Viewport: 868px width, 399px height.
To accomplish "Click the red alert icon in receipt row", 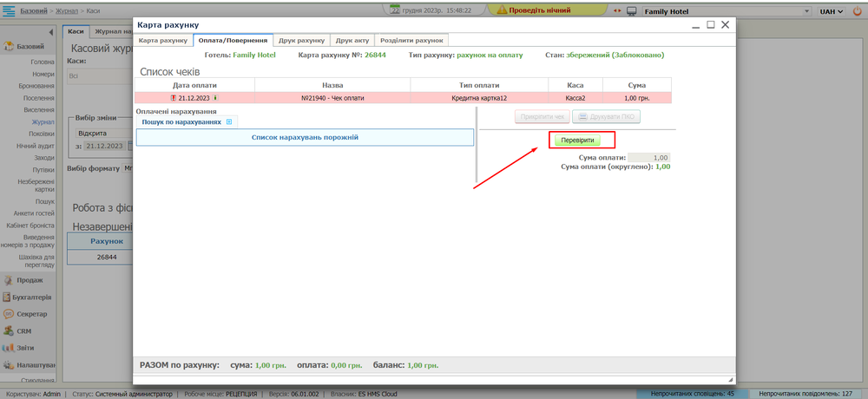I will coord(174,98).
